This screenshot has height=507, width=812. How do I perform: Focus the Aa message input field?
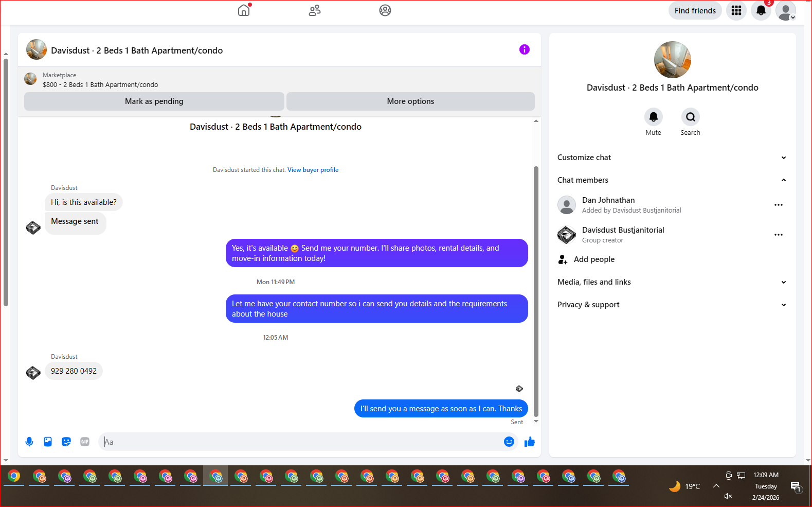[301, 442]
